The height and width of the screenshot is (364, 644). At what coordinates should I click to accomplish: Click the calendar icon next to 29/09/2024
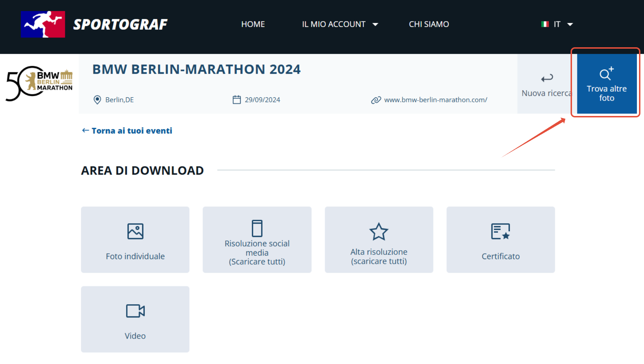coord(237,100)
